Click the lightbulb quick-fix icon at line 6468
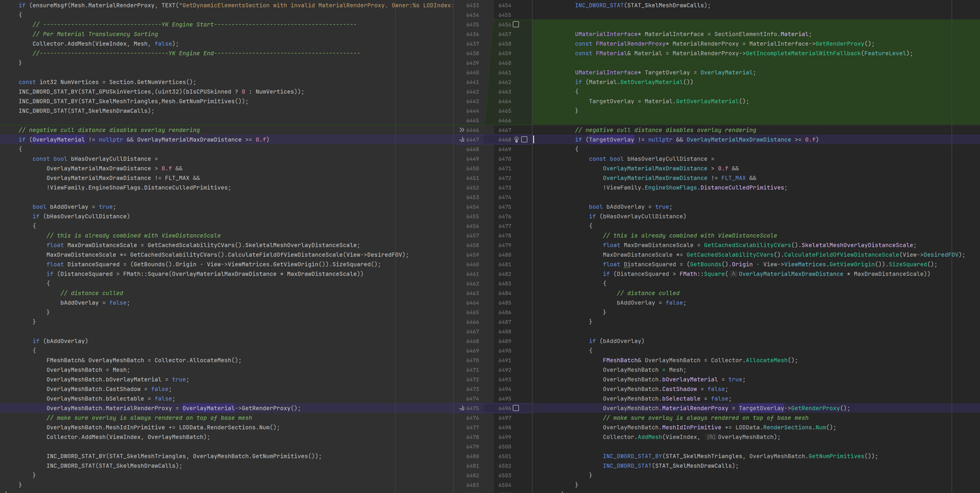The height and width of the screenshot is (493, 980). tap(517, 140)
